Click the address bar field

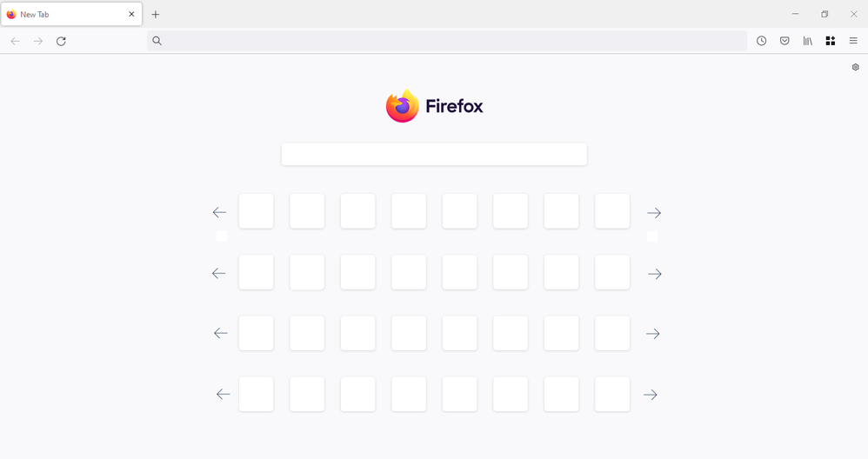pos(448,41)
